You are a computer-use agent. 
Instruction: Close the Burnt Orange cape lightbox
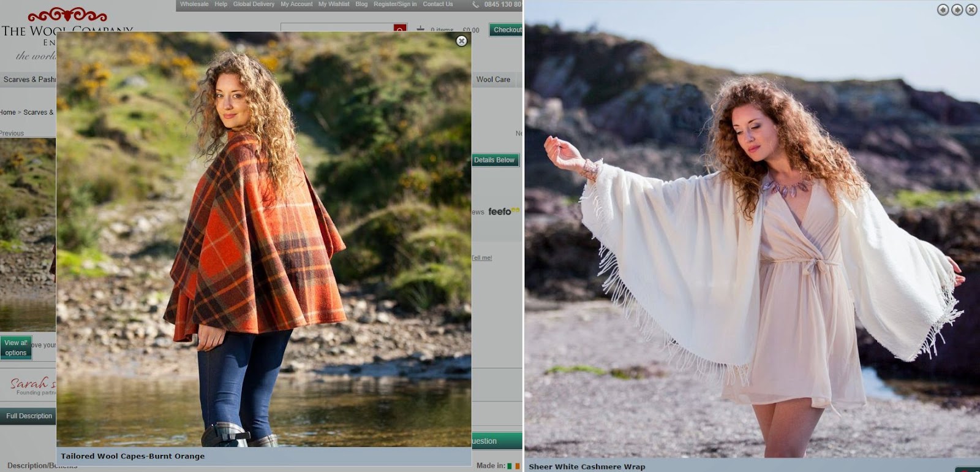[462, 41]
